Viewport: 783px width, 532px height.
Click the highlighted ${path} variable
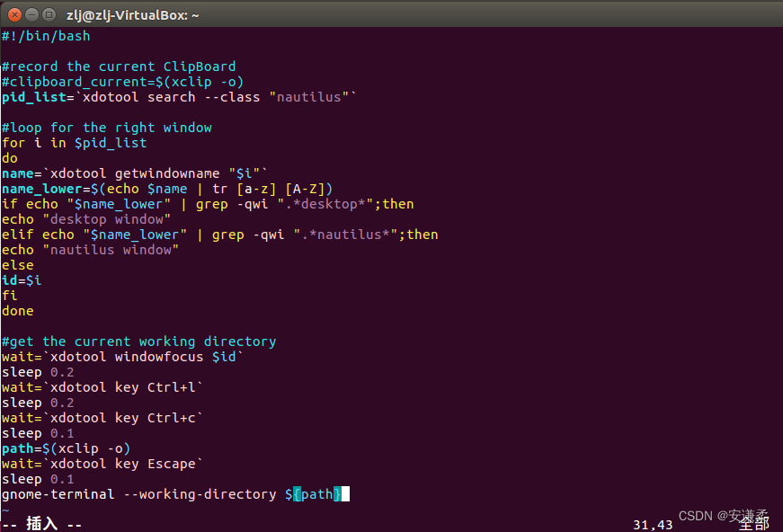pos(314,494)
